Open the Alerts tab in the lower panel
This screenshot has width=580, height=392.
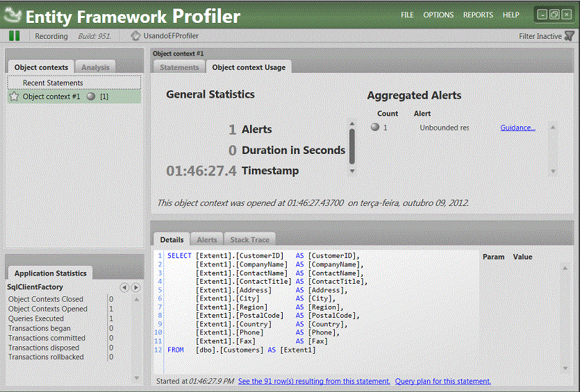point(207,239)
